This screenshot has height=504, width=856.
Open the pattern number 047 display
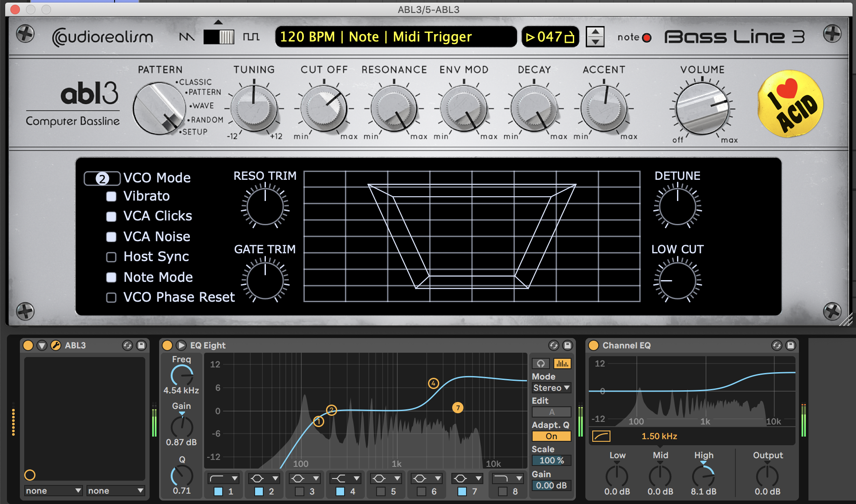[550, 37]
